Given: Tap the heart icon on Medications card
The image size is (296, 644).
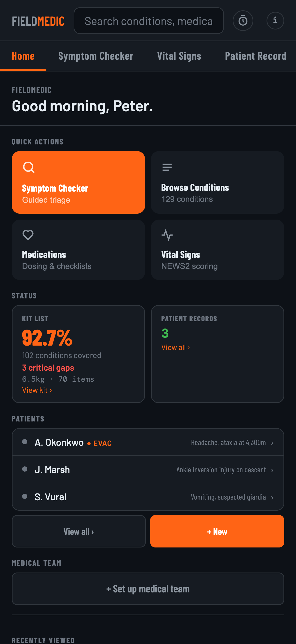Looking at the screenshot, I should click(x=28, y=235).
